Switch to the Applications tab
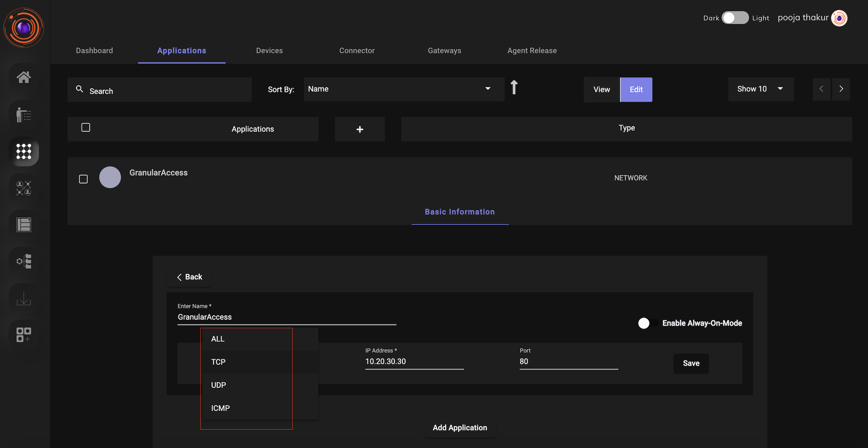 tap(182, 51)
